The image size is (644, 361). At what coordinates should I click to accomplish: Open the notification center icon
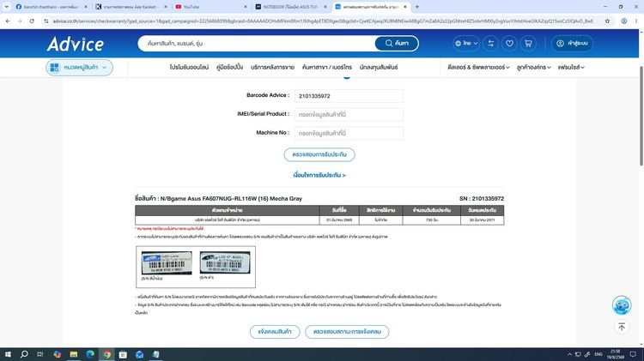633,354
